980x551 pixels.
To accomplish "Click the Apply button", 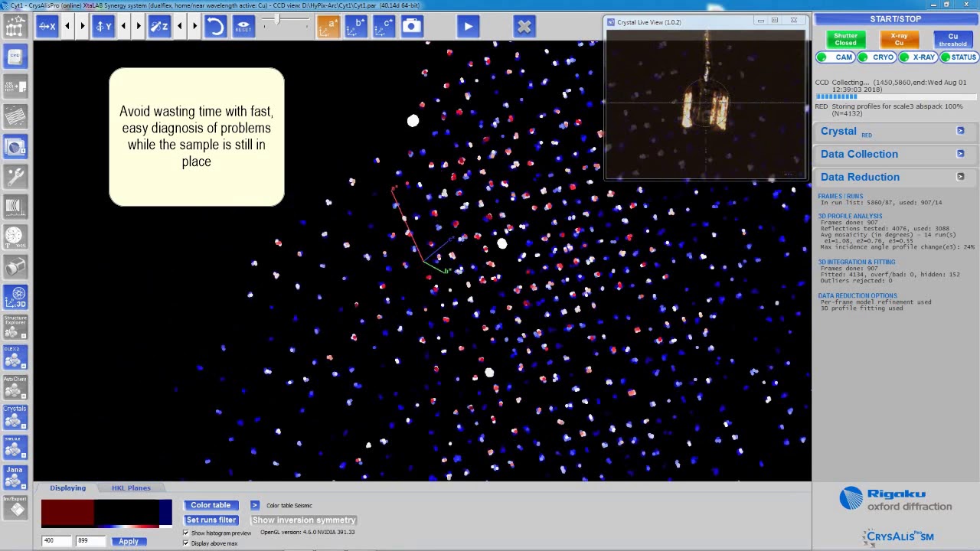I will point(129,541).
